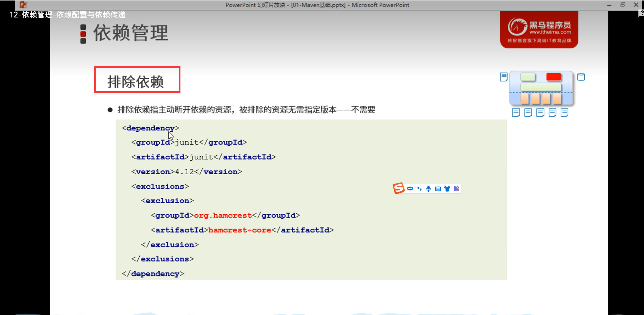Image resolution: width=644 pixels, height=315 pixels.
Task: Click the hamcrest-core artifactId text
Action: click(240, 230)
